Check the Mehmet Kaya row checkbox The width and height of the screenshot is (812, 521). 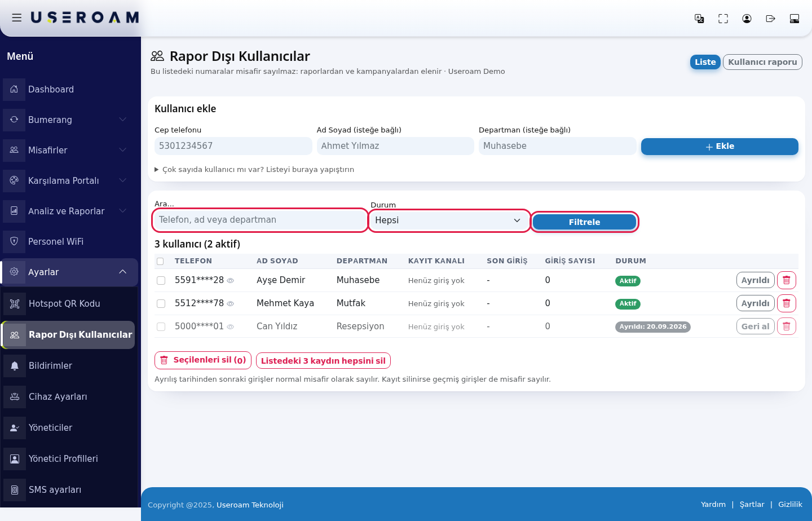pyautogui.click(x=161, y=303)
